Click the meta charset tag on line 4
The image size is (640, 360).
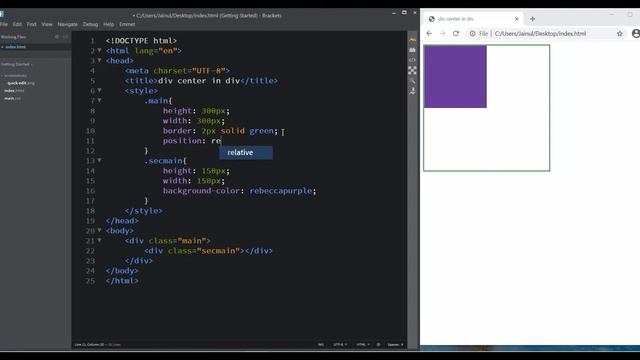178,71
